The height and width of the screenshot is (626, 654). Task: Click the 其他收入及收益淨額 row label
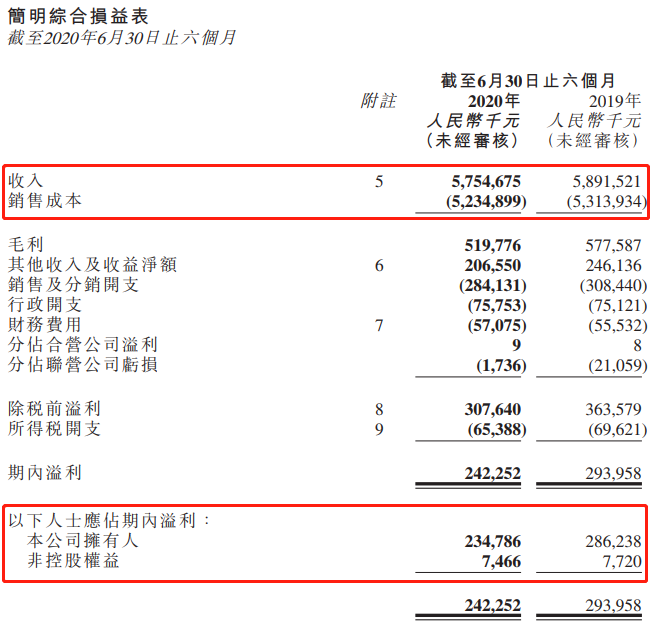point(92,265)
